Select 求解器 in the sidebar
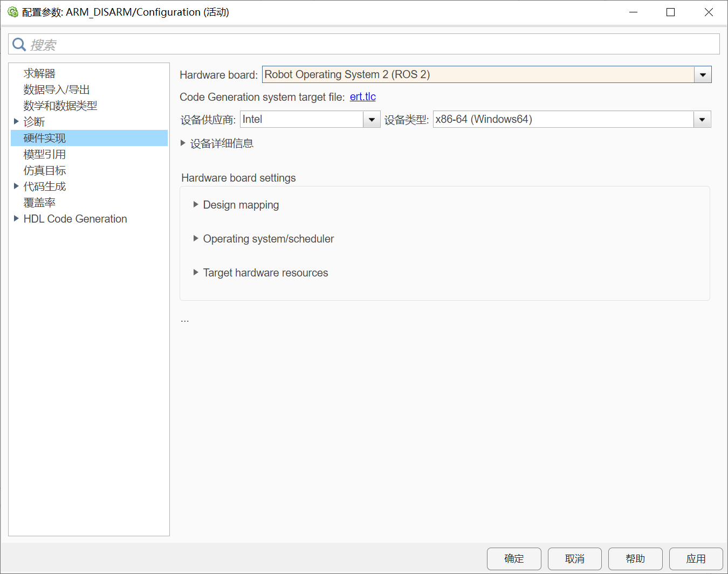This screenshot has width=728, height=574. point(39,73)
